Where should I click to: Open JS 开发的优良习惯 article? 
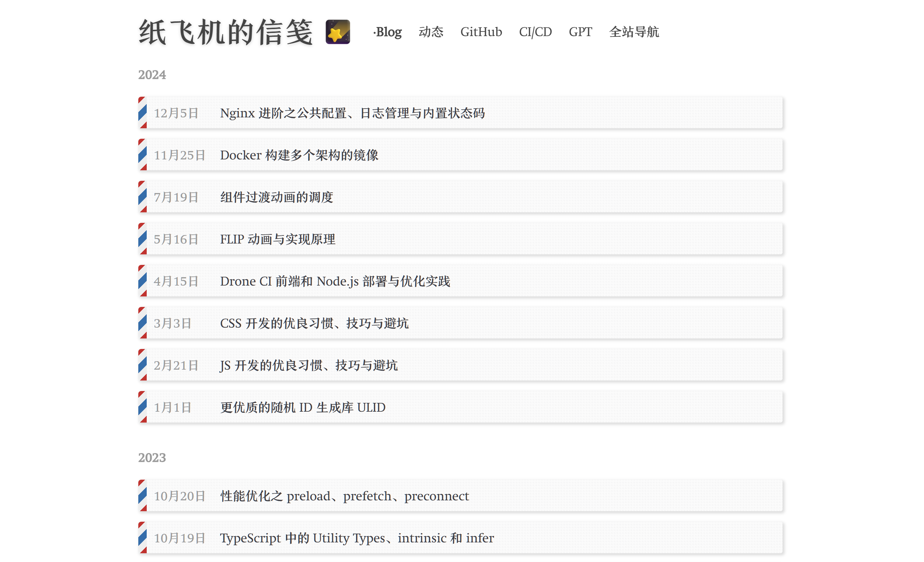(x=308, y=365)
